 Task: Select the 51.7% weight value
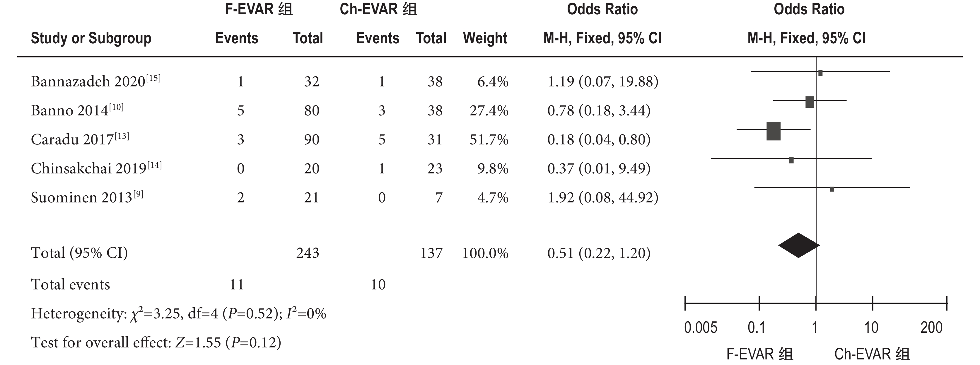[489, 140]
